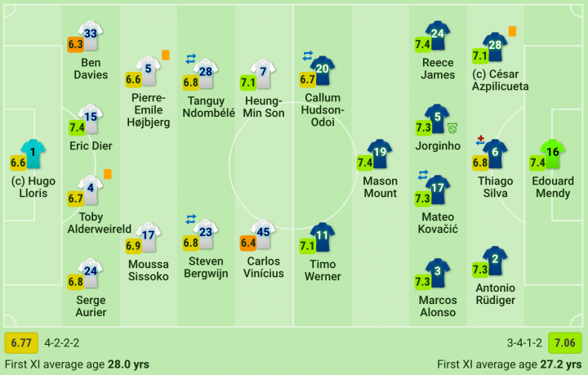This screenshot has width=588, height=375.
Task: Open Carlos Vinícius 6.4 rating badge
Action: 248,243
